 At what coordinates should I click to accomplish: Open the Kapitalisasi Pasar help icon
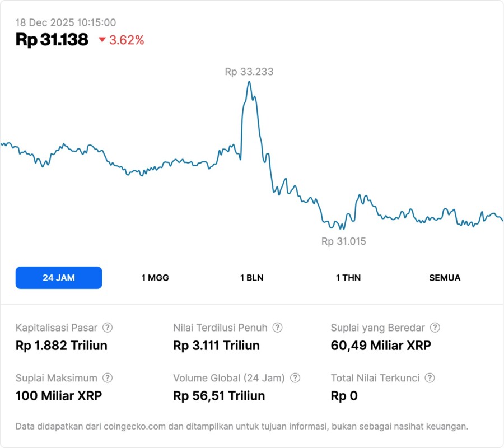[x=108, y=328]
